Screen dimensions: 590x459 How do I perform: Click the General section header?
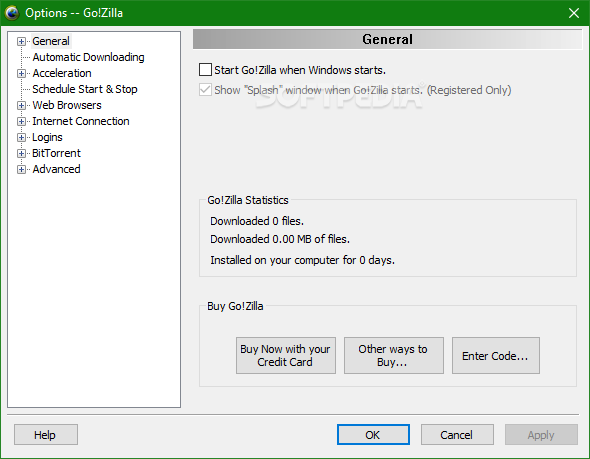click(x=387, y=39)
